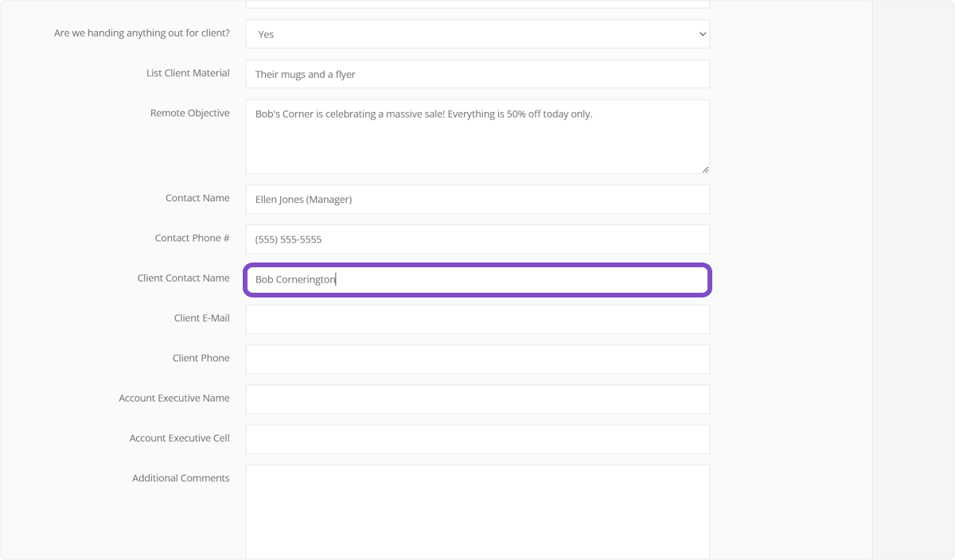Click the "Contact Phone #" label
The image size is (955, 560).
(x=192, y=238)
